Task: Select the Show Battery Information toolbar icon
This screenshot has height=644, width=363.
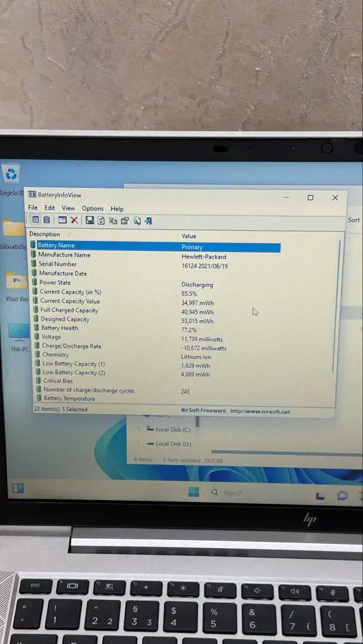Action: tap(35, 219)
